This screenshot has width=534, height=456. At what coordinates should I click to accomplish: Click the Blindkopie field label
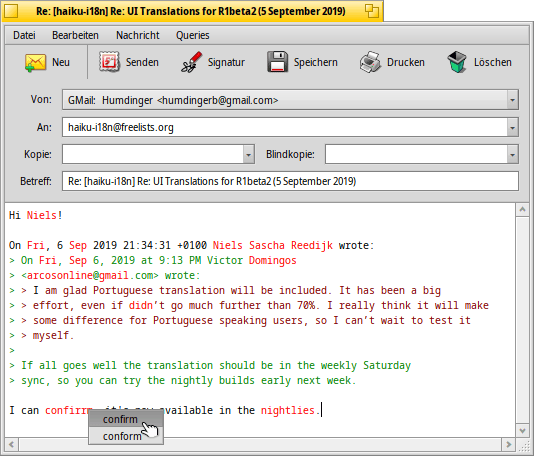(290, 154)
